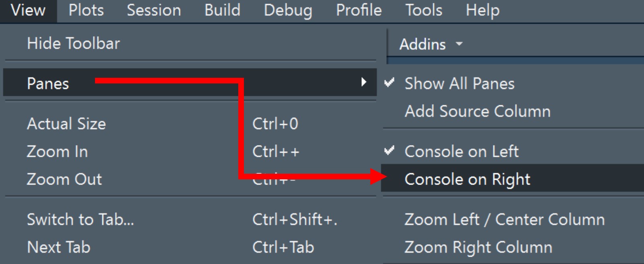Open the Tools menu

tap(423, 10)
